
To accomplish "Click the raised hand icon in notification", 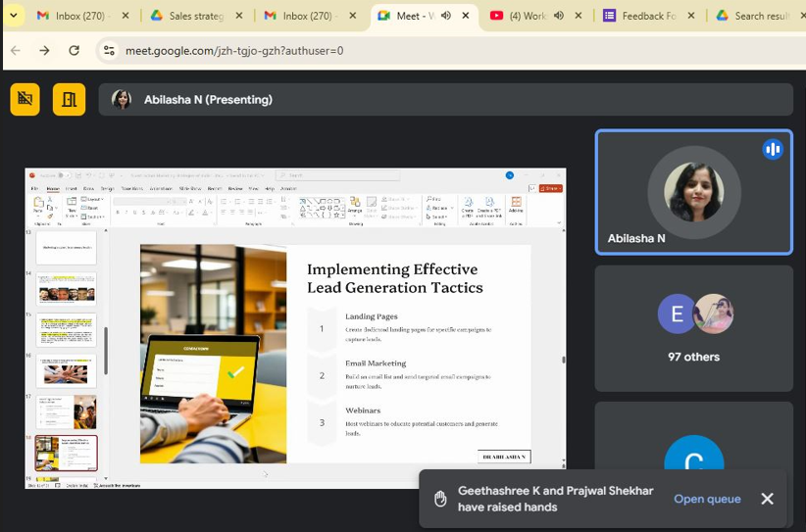I will [440, 499].
